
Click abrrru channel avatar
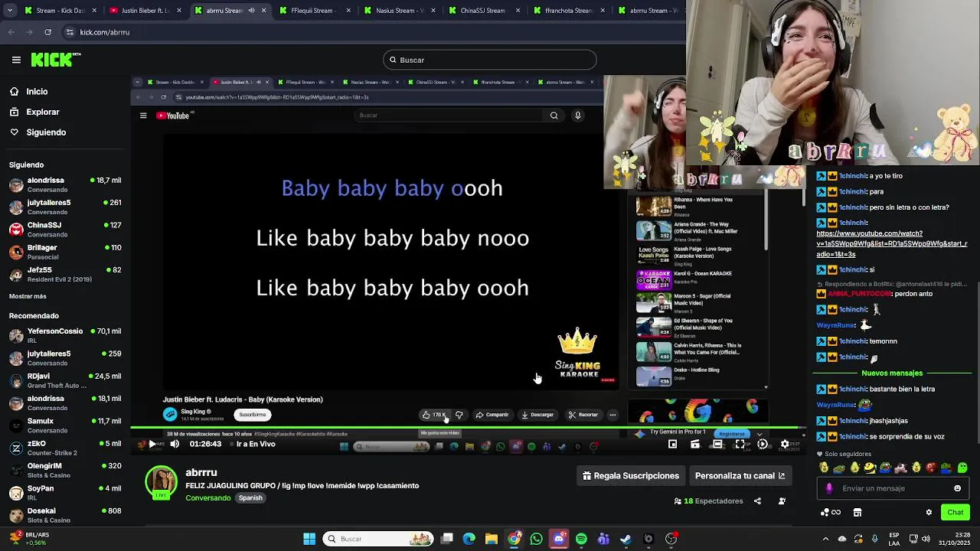[162, 483]
